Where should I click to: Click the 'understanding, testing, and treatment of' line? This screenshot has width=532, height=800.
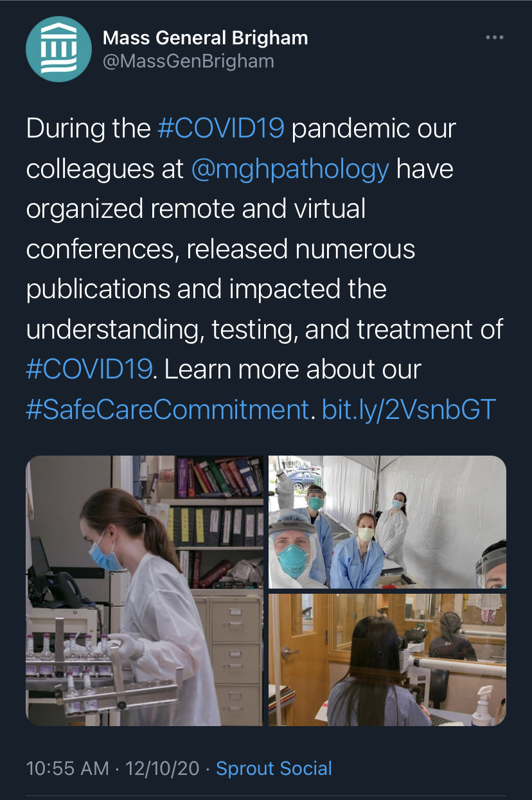264,330
